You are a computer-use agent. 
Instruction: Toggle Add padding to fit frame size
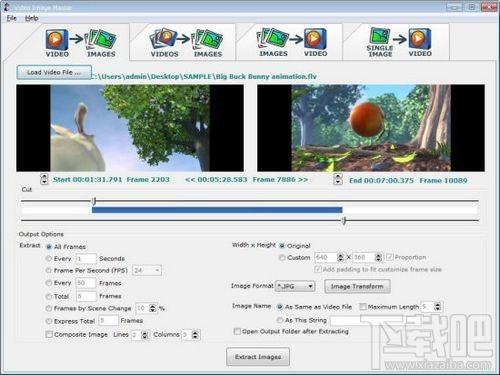coord(318,269)
